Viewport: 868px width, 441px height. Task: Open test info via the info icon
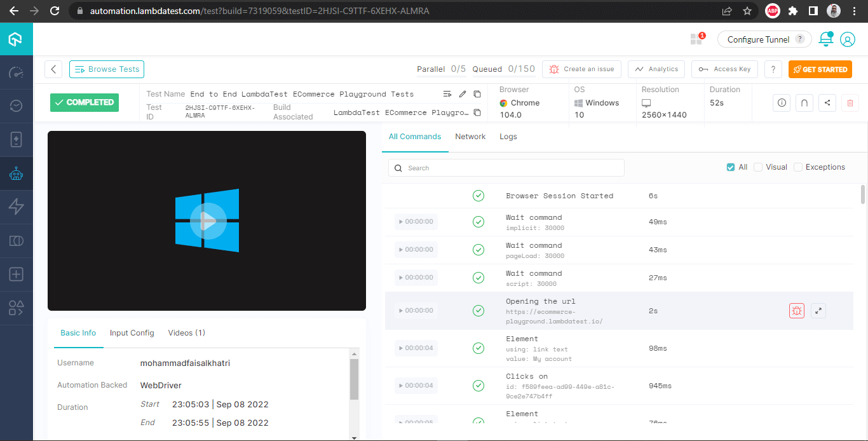(781, 102)
